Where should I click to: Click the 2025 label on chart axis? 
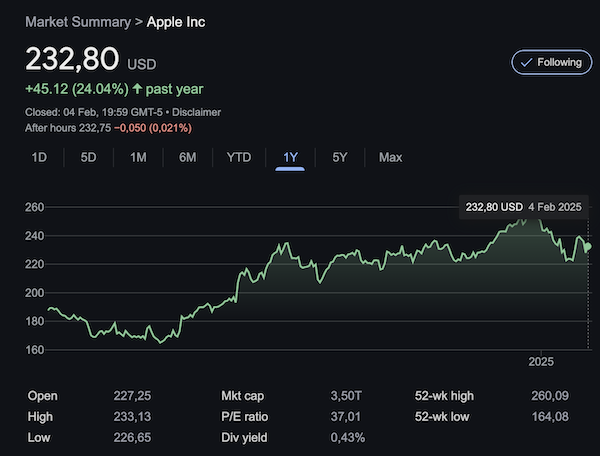point(541,362)
